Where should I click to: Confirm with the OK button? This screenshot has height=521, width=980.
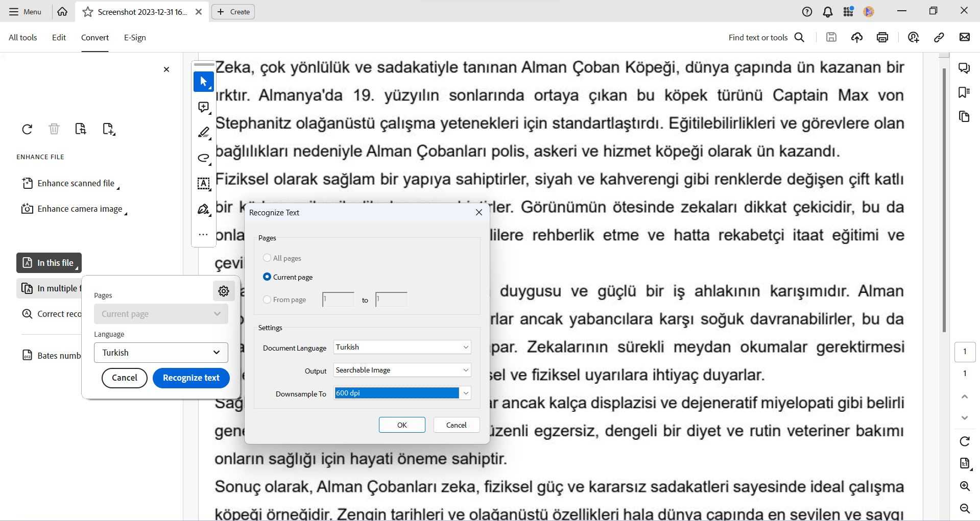click(401, 425)
